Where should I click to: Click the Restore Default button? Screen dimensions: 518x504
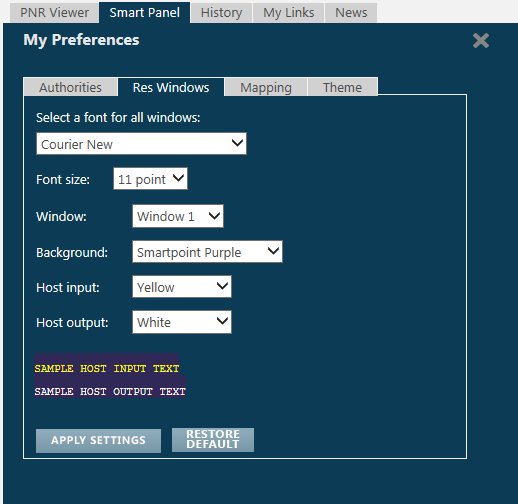(x=213, y=440)
